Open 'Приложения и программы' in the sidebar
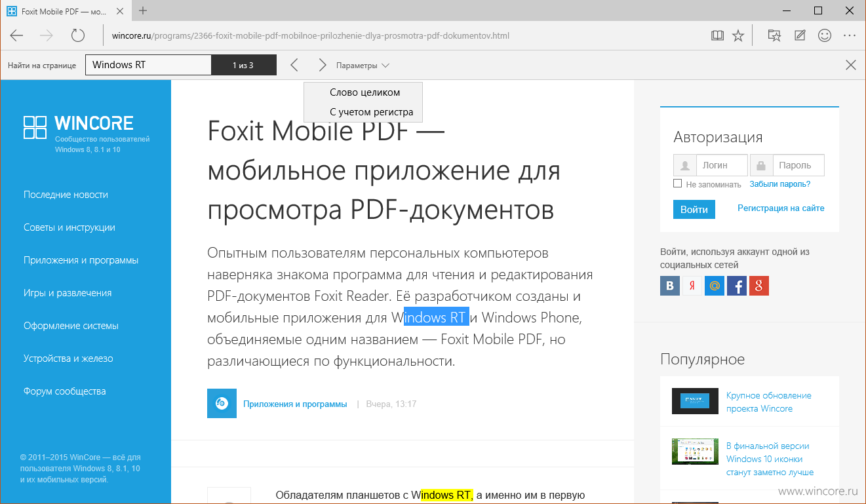Image resolution: width=866 pixels, height=504 pixels. (x=81, y=260)
